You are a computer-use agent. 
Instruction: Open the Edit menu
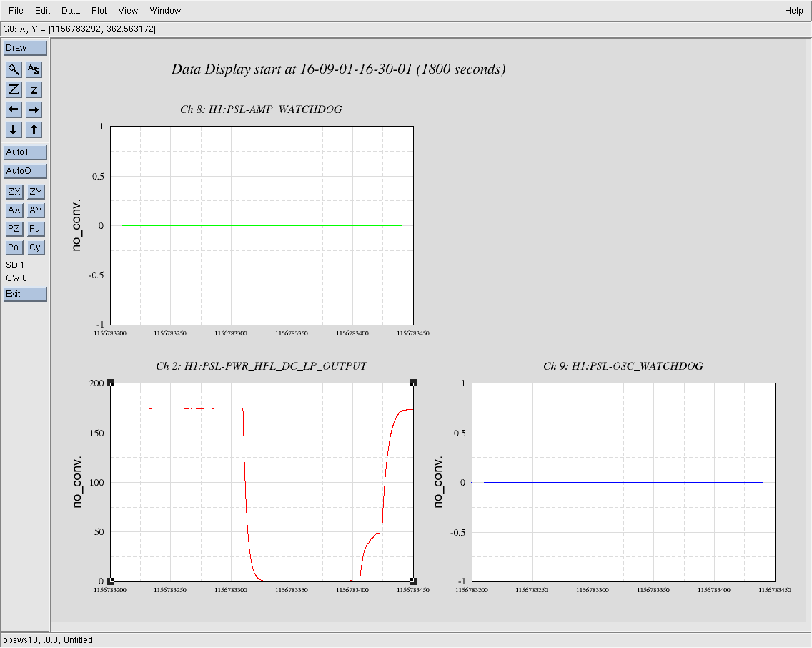click(42, 10)
